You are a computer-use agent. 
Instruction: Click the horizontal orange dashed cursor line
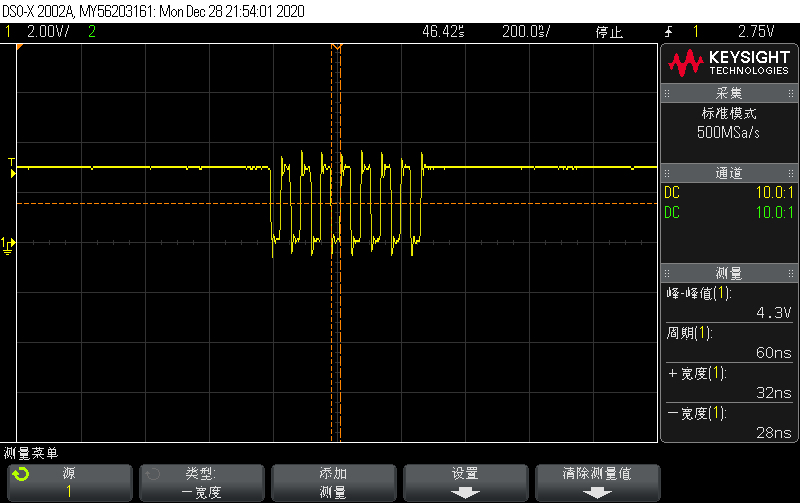click(x=337, y=204)
